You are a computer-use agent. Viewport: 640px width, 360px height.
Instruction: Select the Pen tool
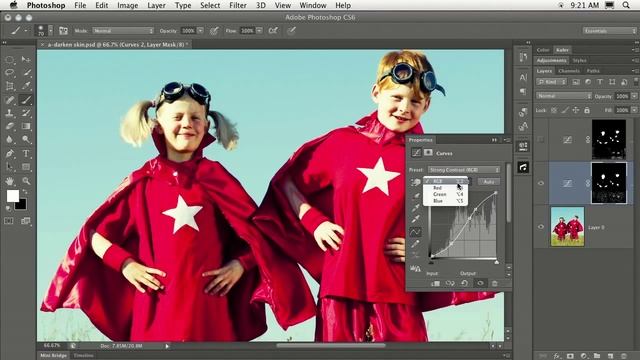click(x=10, y=153)
